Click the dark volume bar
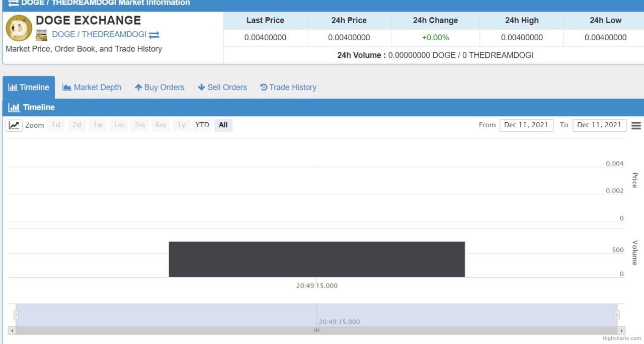This screenshot has height=344, width=644. 316,259
